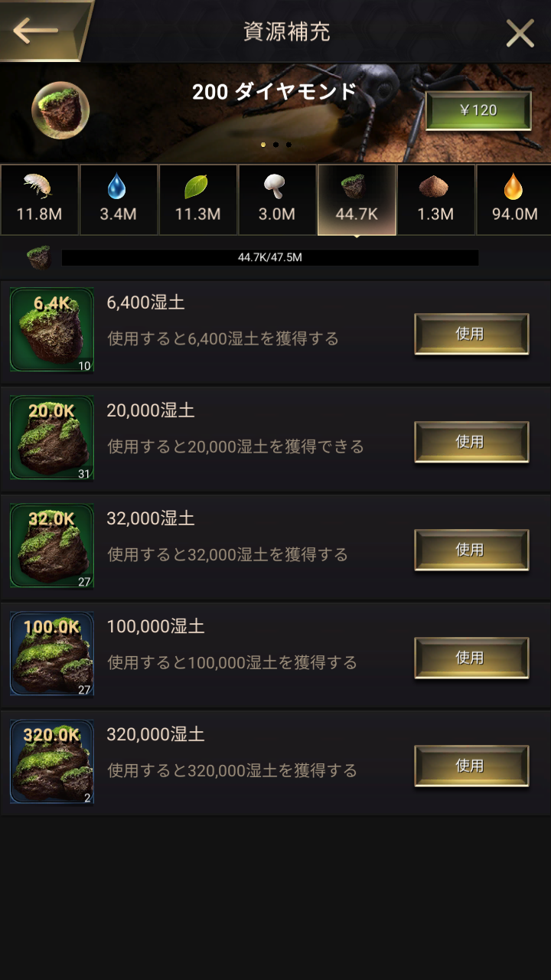The image size is (551, 980).
Task: Tap the 6.4K wet soil thumbnail
Action: [52, 330]
